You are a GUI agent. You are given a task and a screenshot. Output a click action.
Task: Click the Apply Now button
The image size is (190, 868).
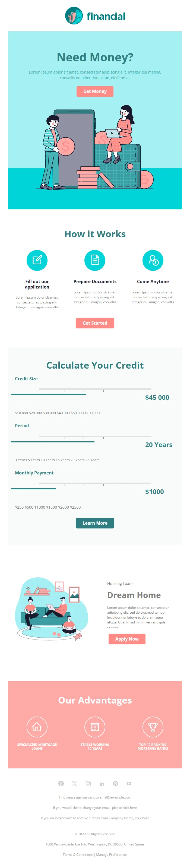127,639
